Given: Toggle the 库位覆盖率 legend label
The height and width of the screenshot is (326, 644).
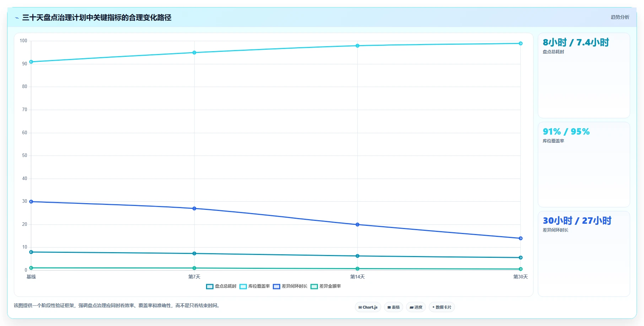Looking at the screenshot, I should click(259, 286).
